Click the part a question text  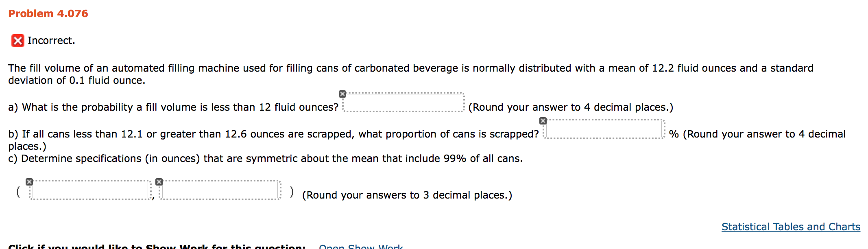tap(173, 107)
